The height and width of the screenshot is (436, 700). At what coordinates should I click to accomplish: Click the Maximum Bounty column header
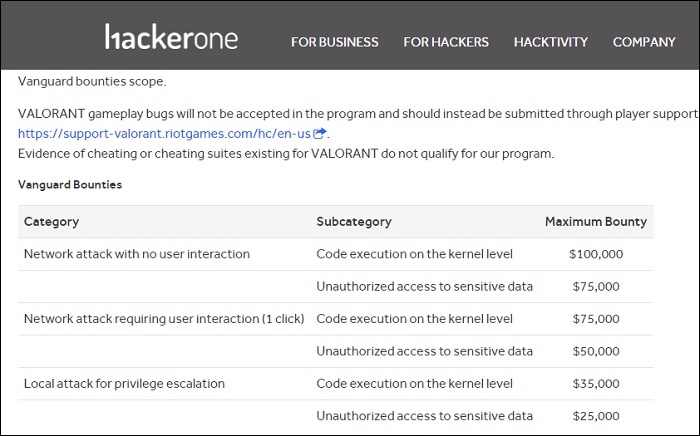[595, 221]
